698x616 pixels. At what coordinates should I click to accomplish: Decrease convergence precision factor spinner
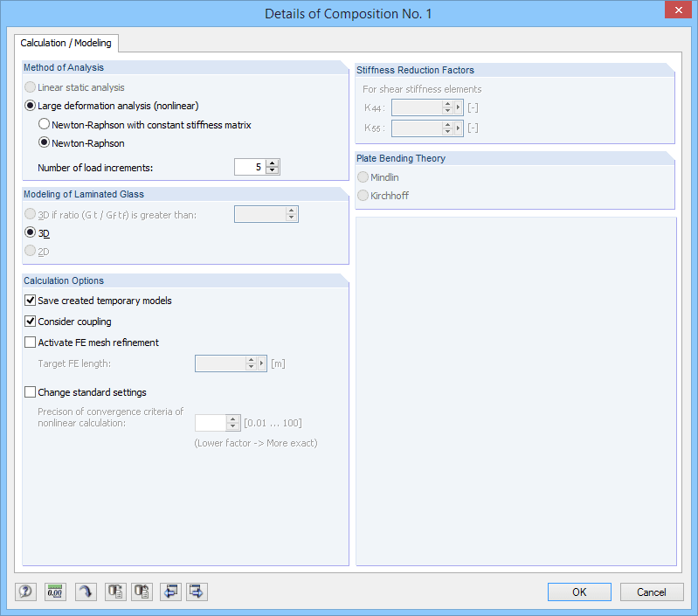[x=233, y=426]
